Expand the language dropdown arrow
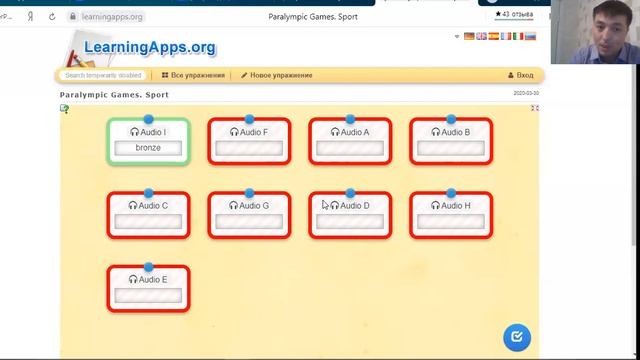The width and height of the screenshot is (640, 360). 457,36
